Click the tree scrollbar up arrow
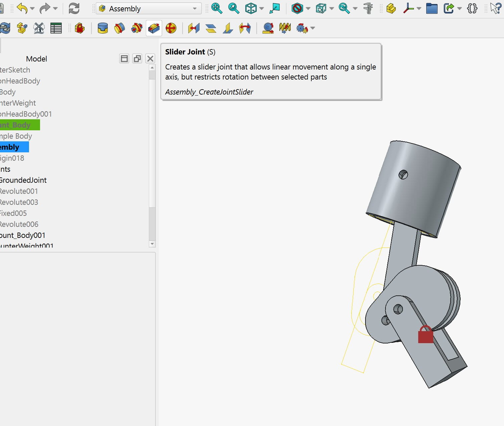Viewport: 504px width, 426px height. click(x=152, y=67)
